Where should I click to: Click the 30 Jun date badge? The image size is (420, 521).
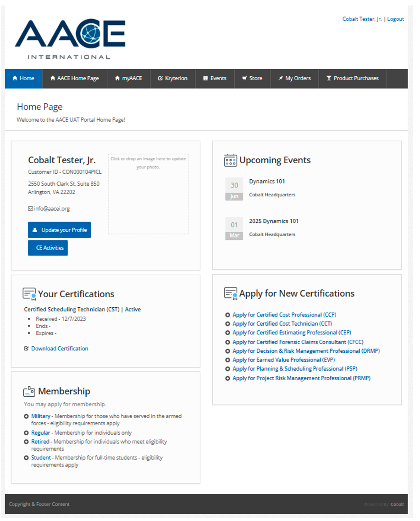click(234, 189)
